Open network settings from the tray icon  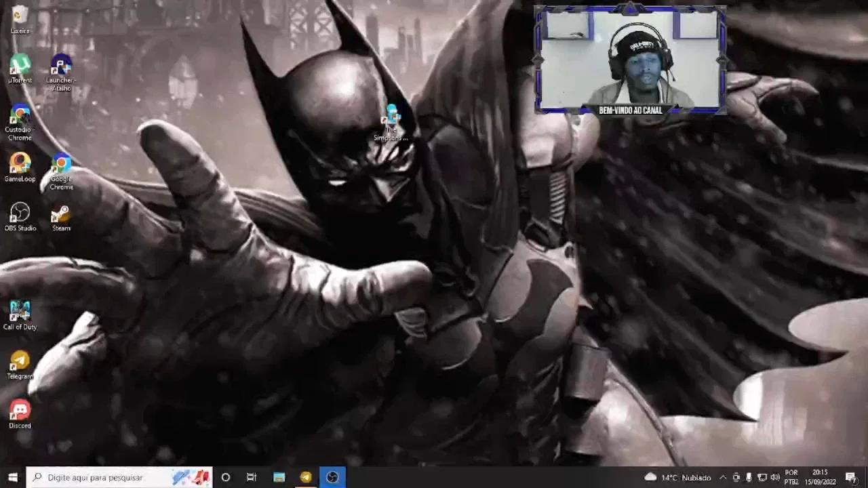click(x=761, y=477)
